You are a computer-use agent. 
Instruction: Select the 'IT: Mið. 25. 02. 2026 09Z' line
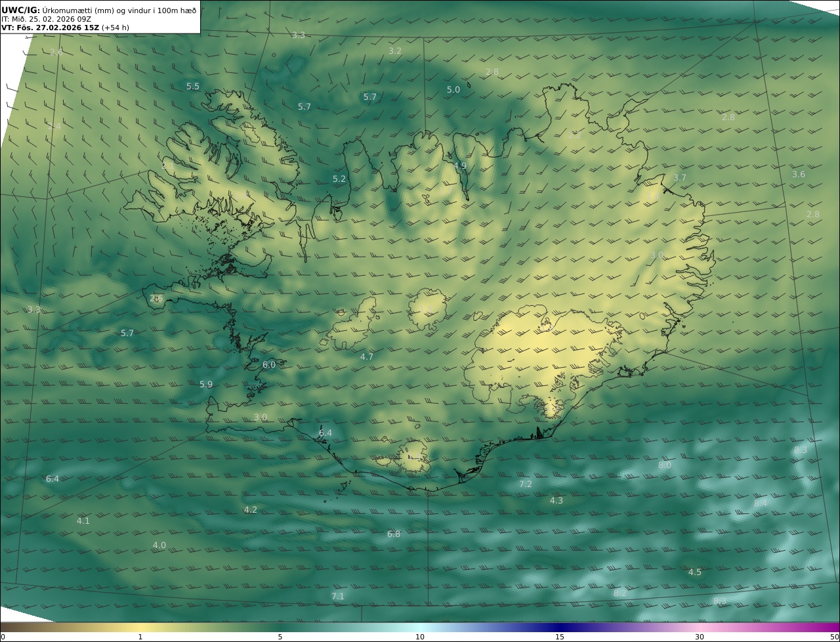(x=46, y=19)
